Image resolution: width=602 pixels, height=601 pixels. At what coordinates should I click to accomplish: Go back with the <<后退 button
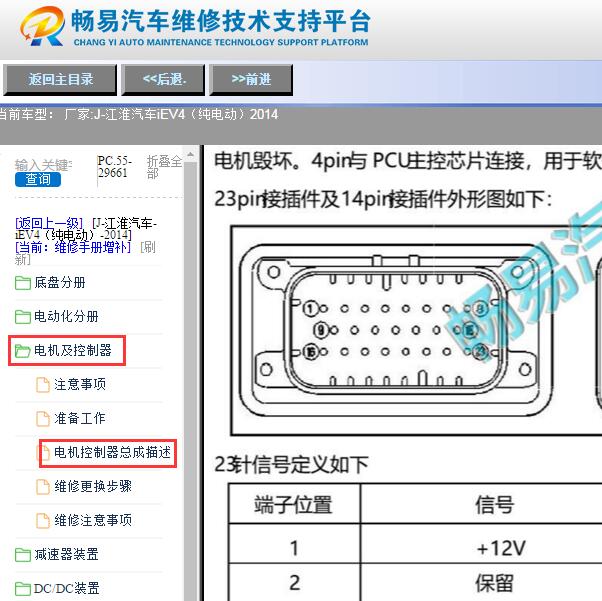tap(163, 80)
